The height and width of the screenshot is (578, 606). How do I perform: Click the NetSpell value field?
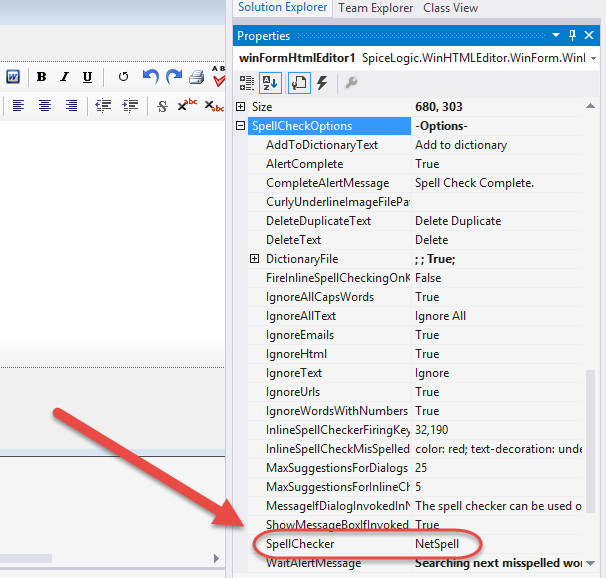497,544
